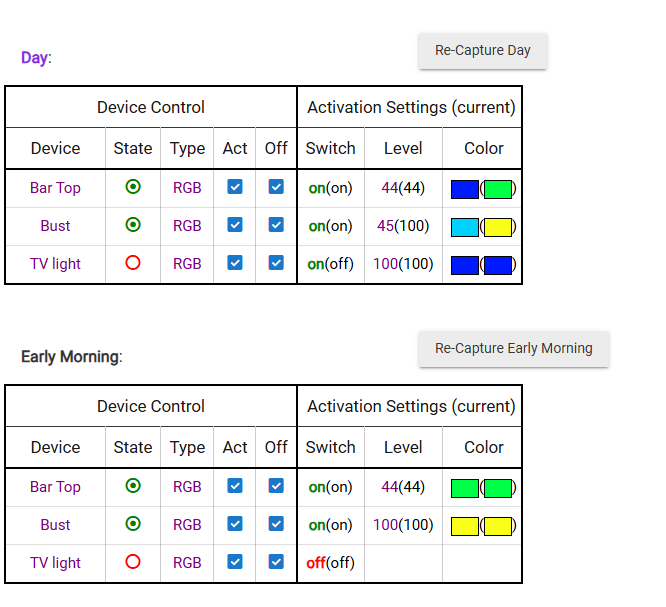Click Bar Top state indicator in Early Morning

[x=133, y=486]
